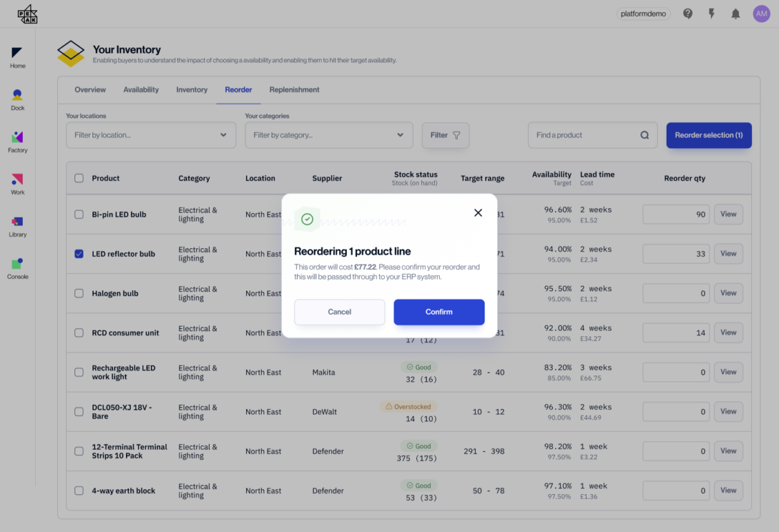This screenshot has height=532, width=779.
Task: Open the Library sidebar icon
Action: pyautogui.click(x=17, y=223)
